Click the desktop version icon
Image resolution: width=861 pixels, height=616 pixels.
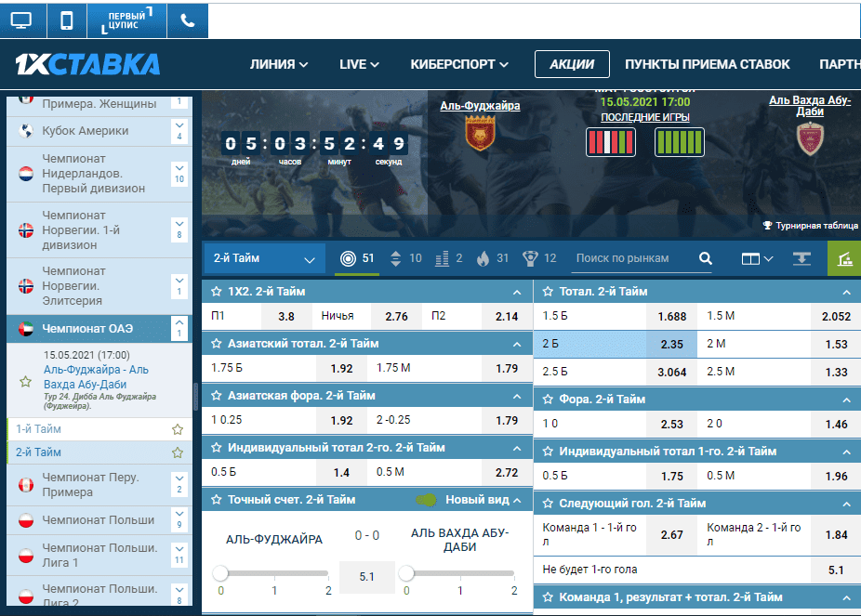click(x=21, y=20)
